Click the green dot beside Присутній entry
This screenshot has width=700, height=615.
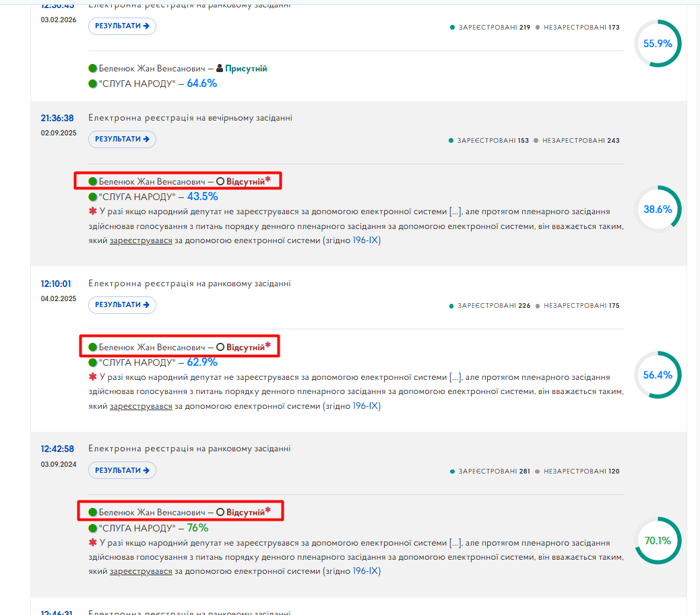tap(93, 68)
